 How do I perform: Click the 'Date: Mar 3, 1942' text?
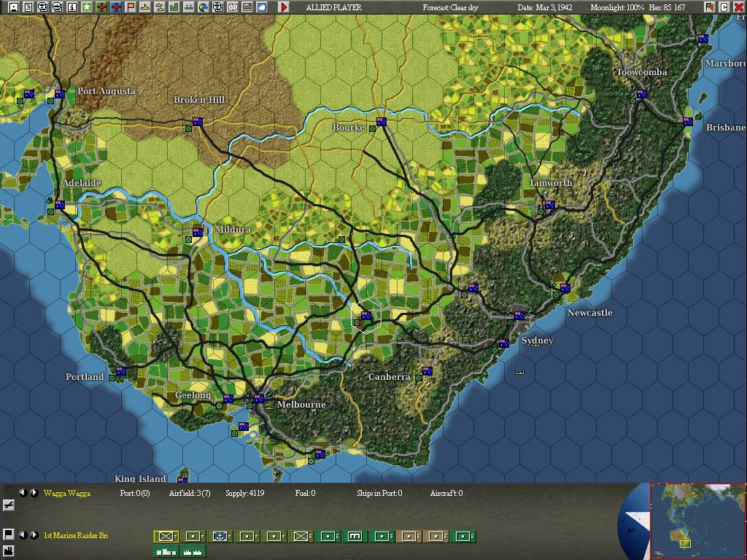click(x=545, y=7)
